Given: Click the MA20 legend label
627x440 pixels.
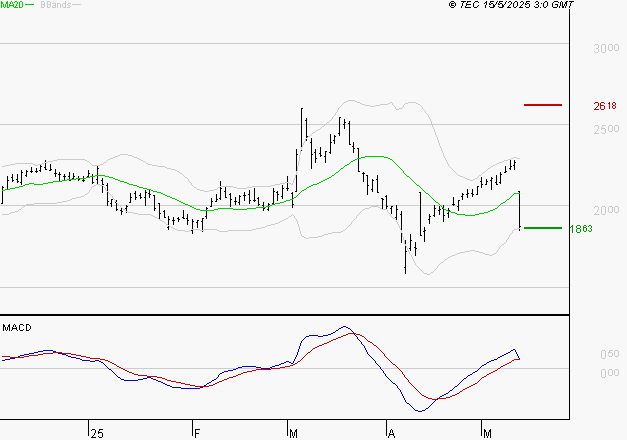Looking at the screenshot, I should [11, 5].
